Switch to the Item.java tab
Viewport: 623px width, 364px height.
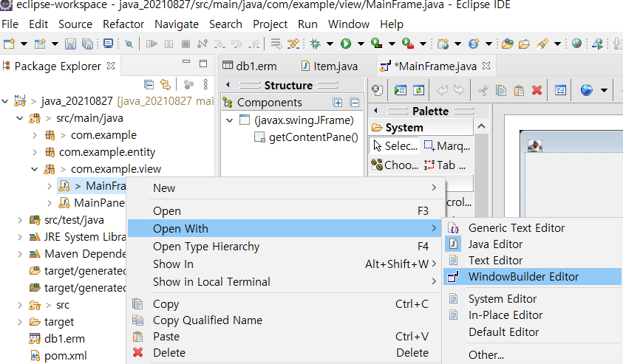330,66
